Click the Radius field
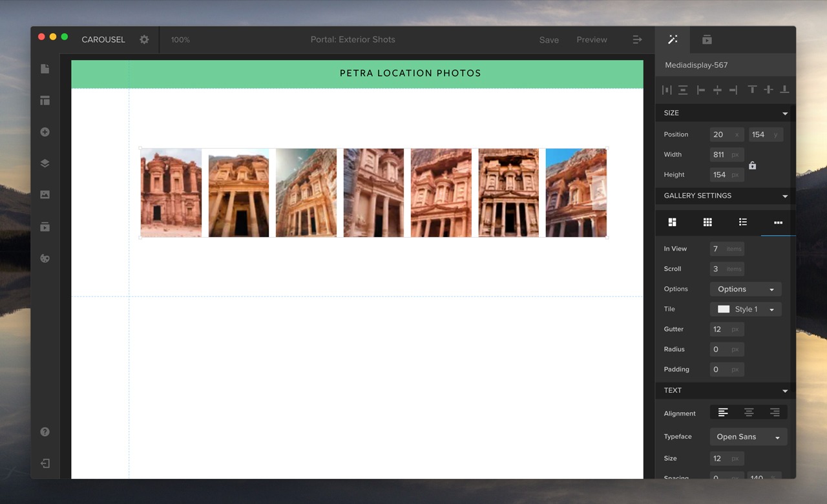The image size is (827, 504). tap(727, 349)
